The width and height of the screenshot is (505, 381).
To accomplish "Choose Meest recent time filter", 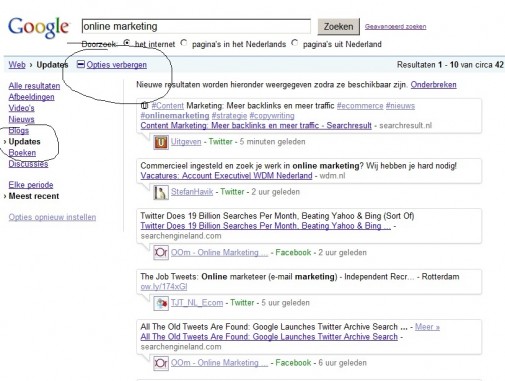I will pyautogui.click(x=34, y=196).
